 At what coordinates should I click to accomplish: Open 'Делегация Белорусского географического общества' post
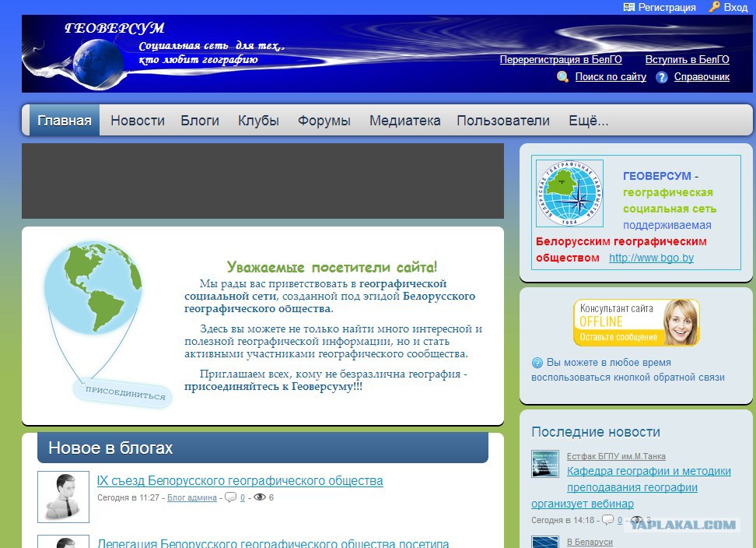(x=273, y=543)
